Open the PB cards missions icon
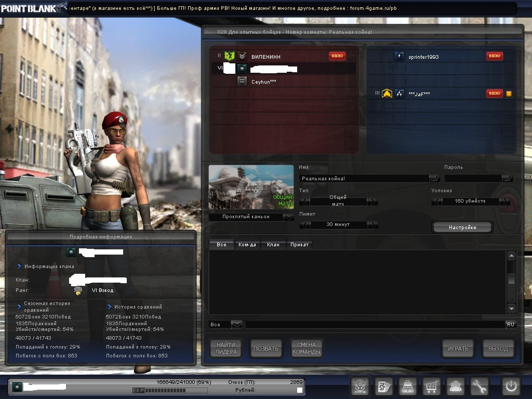The image size is (532, 399). click(x=384, y=387)
